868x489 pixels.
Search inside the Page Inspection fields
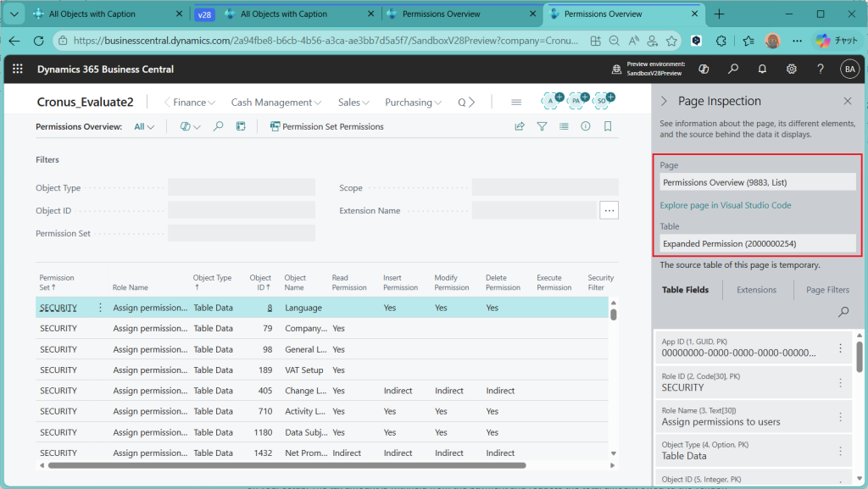tap(843, 312)
